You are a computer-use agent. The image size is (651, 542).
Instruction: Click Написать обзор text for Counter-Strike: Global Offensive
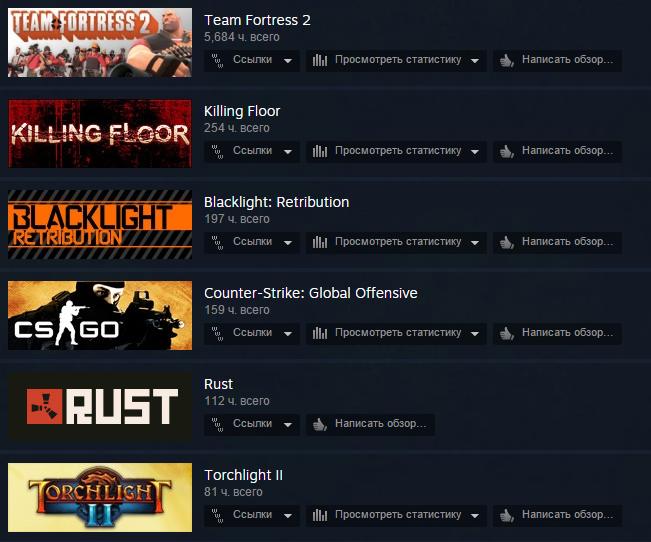pos(567,333)
